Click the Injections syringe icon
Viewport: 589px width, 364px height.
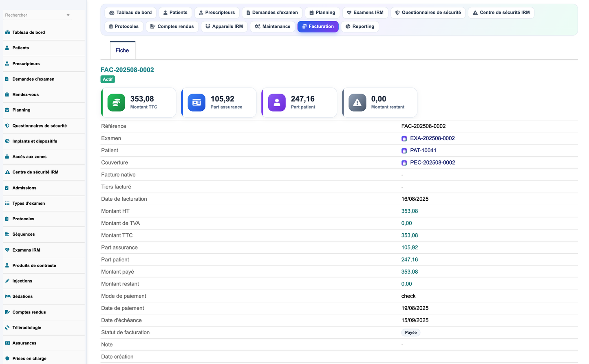tap(7, 281)
